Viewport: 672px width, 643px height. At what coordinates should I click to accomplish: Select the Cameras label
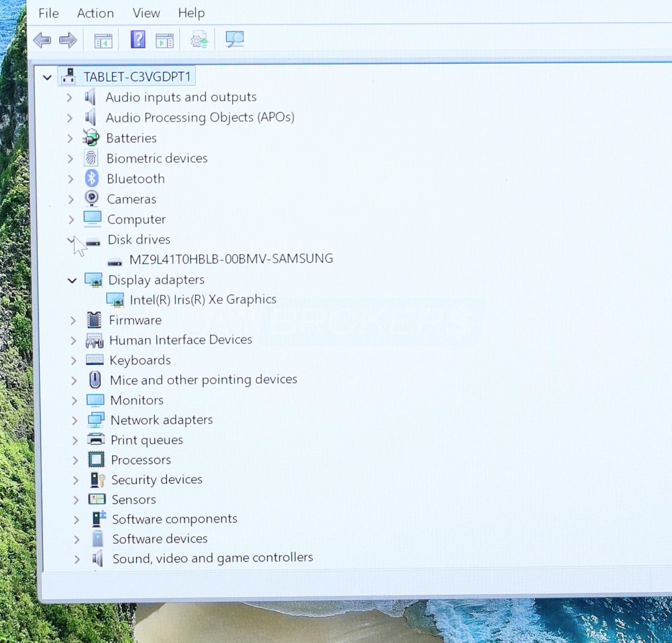coord(131,199)
